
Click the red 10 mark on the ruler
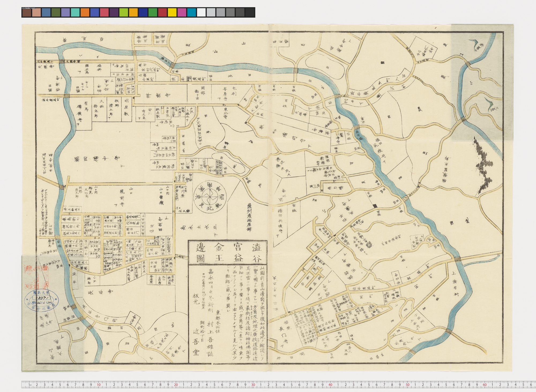point(99,385)
